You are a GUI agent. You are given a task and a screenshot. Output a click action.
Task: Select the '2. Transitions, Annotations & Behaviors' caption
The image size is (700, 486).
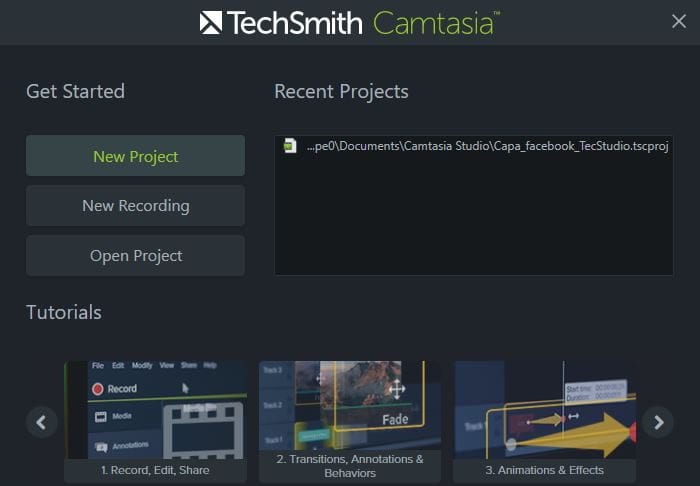350,466
